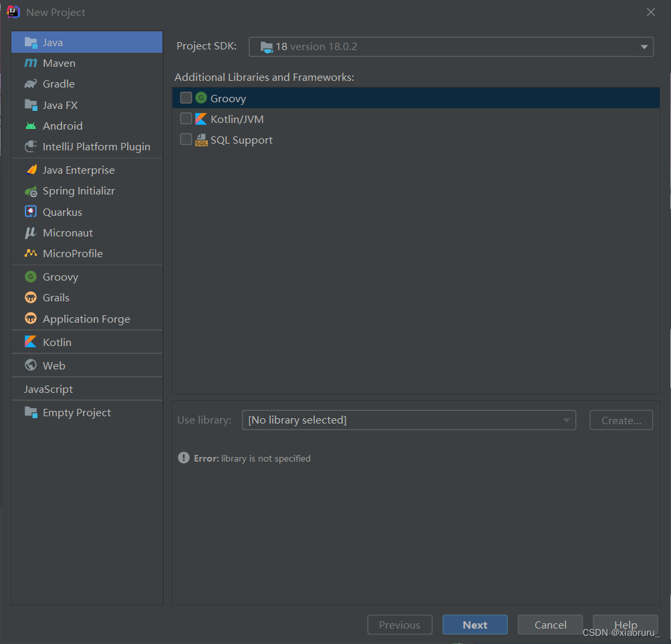Image resolution: width=671 pixels, height=644 pixels.
Task: Click the Spring Initializr leaf icon
Action: coord(31,191)
